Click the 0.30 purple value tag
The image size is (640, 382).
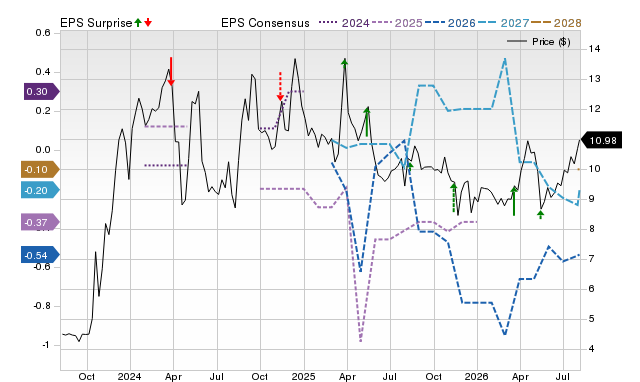pyautogui.click(x=41, y=91)
